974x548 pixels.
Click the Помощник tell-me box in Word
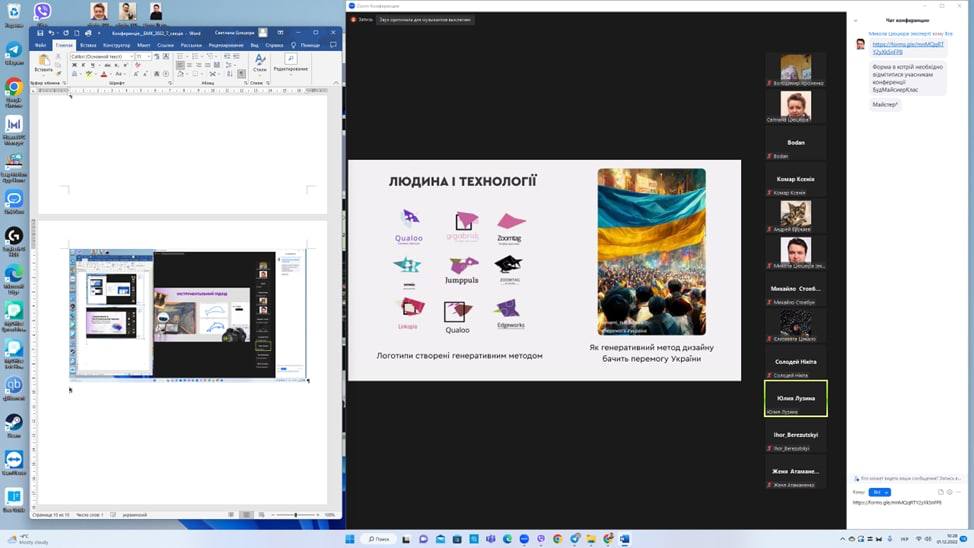point(306,45)
